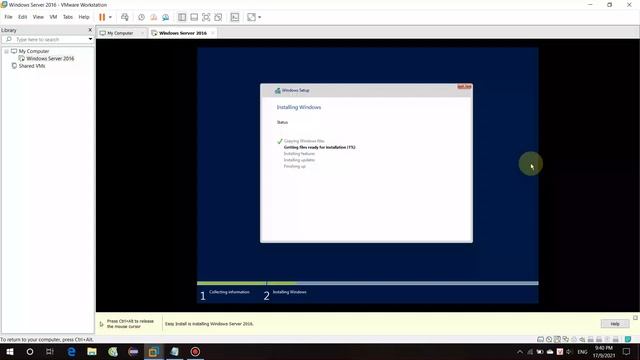This screenshot has height=360, width=640.
Task: Select Shared VMs in the library
Action: (32, 66)
